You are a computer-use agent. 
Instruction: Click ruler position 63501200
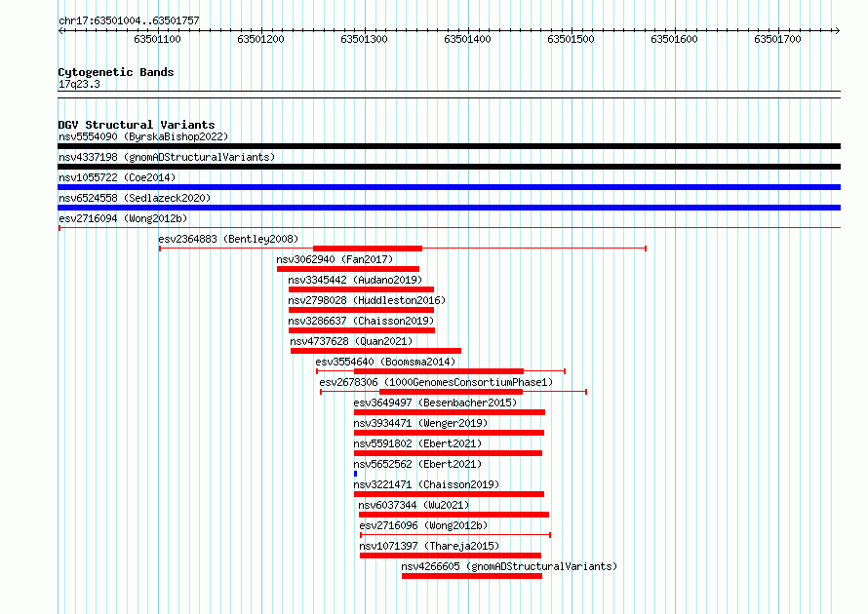pos(260,39)
